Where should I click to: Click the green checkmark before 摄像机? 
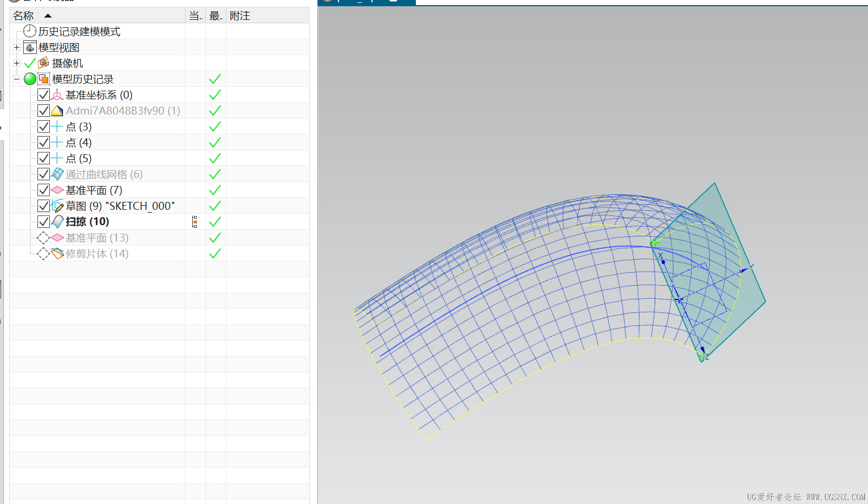[x=30, y=63]
